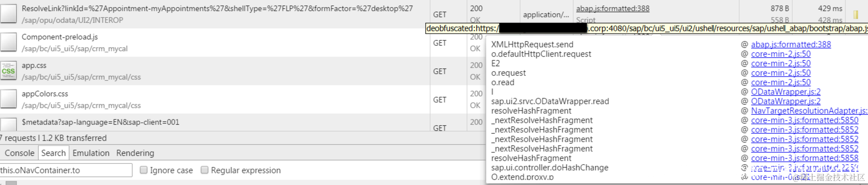Click the yellow timeline bar in ResolveLink row
The height and width of the screenshot is (185, 868).
856,15
